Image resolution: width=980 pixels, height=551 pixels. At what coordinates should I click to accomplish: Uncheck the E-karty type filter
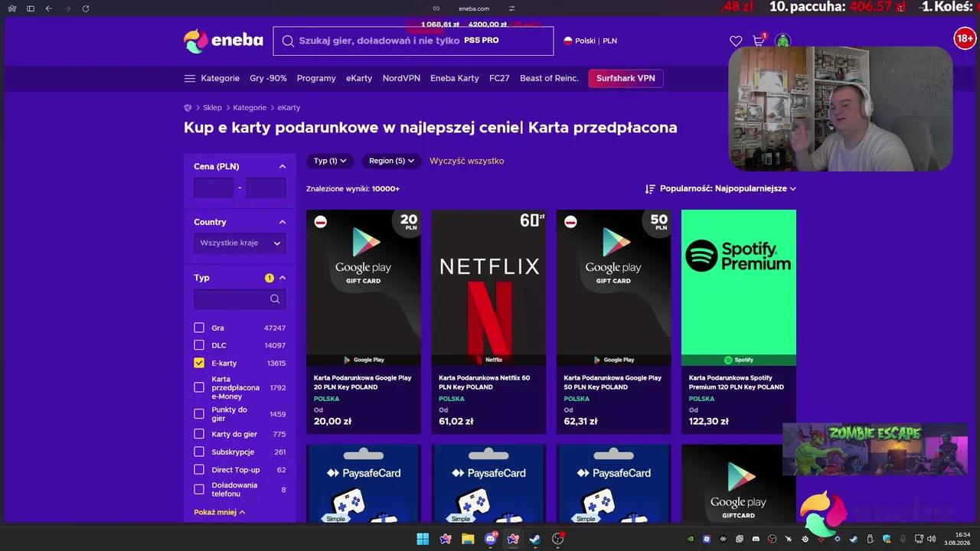point(199,363)
